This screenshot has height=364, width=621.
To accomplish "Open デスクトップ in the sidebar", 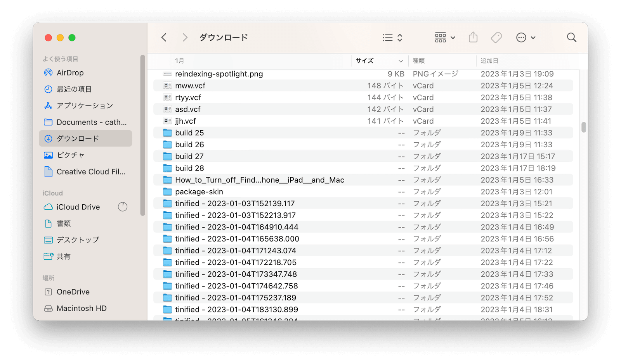I will pos(85,240).
